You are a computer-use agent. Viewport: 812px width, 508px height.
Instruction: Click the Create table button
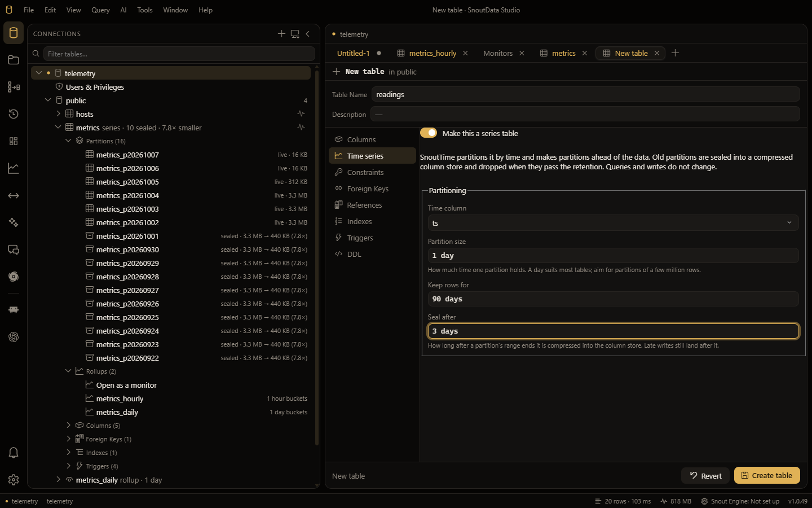(767, 475)
